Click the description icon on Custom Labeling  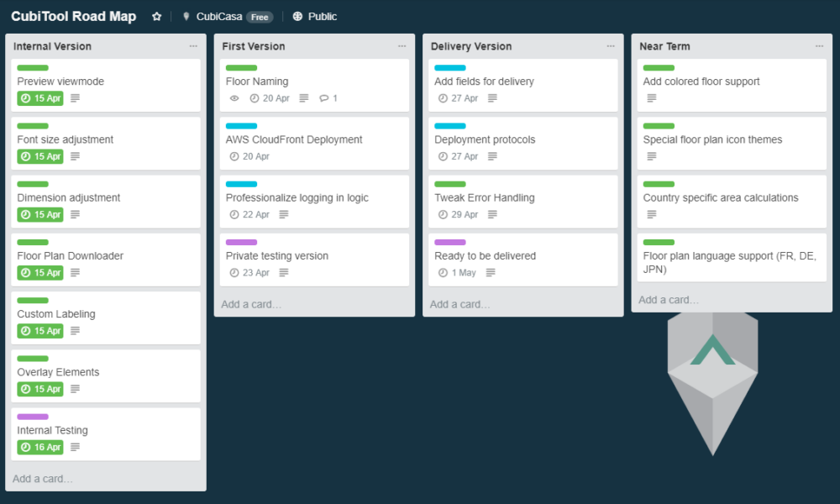[x=75, y=331]
